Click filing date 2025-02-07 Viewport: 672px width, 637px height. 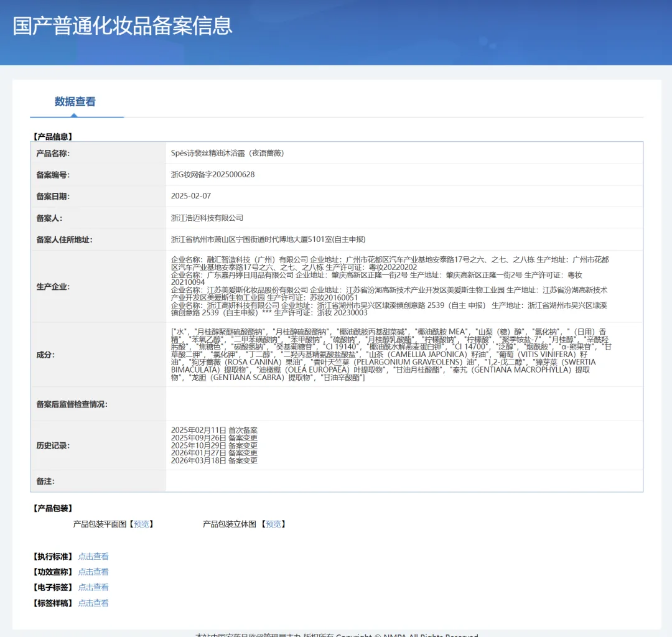(x=191, y=196)
